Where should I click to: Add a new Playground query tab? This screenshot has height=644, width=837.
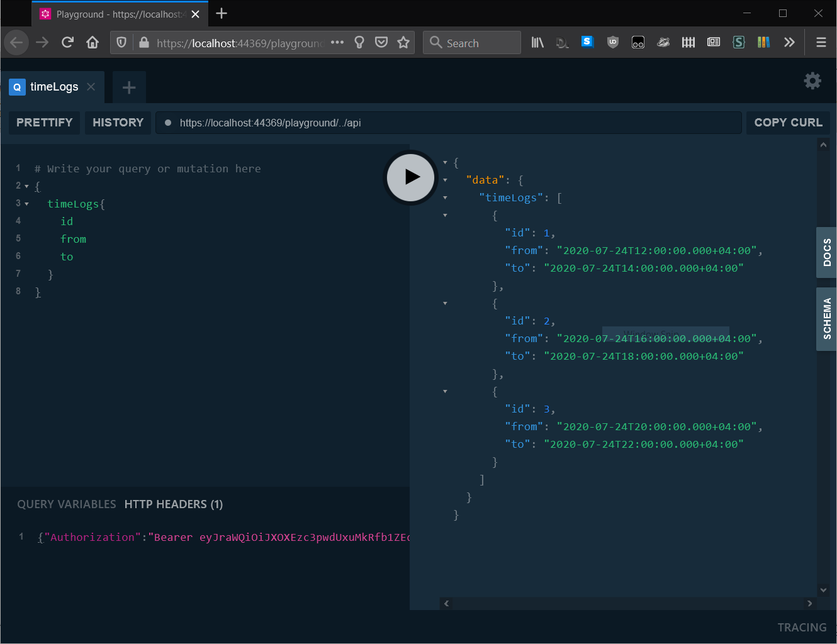[129, 87]
